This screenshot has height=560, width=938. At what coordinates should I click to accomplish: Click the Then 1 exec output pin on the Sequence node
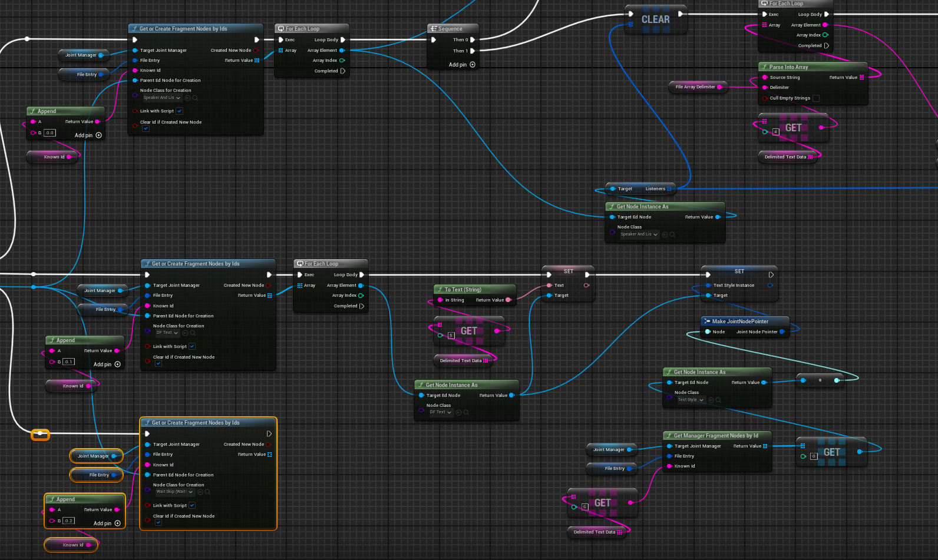[473, 51]
